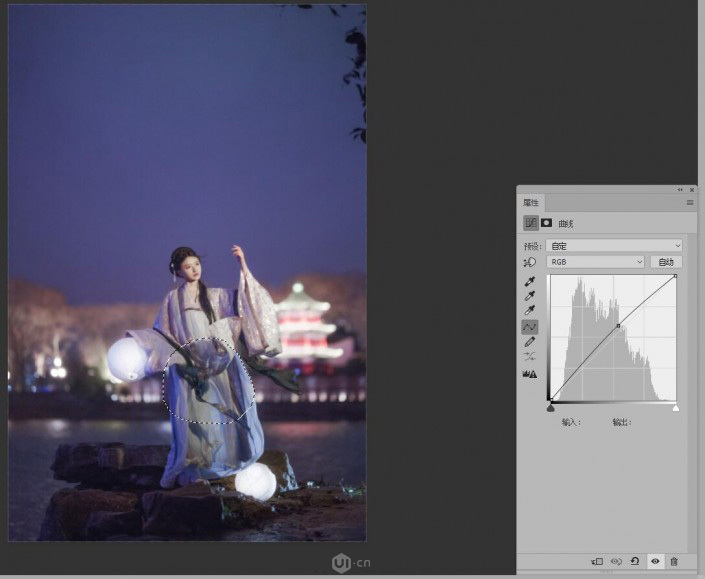Delete the curves adjustment layer

(674, 562)
